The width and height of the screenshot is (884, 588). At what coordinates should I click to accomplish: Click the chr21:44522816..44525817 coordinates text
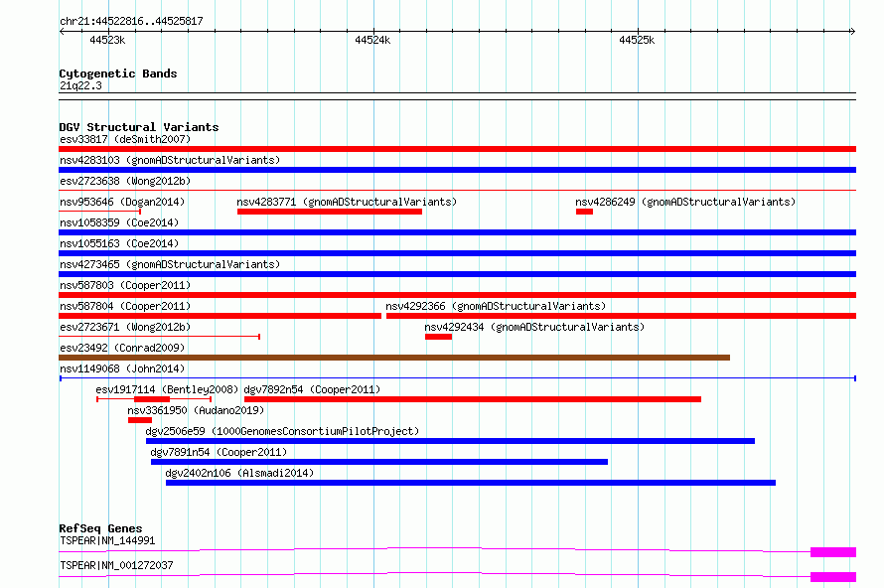[x=131, y=21]
